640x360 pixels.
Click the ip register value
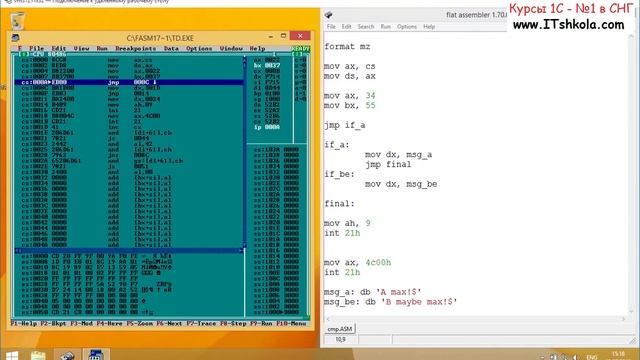272,127
